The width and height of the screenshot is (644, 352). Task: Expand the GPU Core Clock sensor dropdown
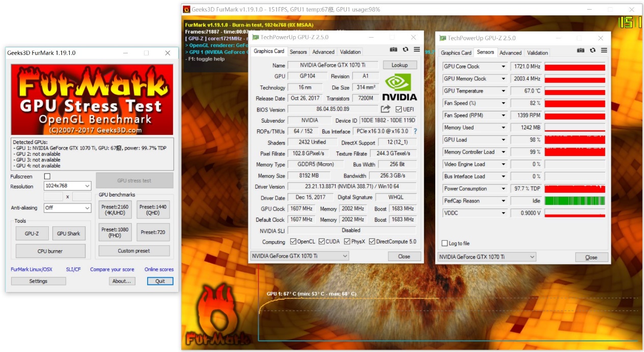[503, 67]
